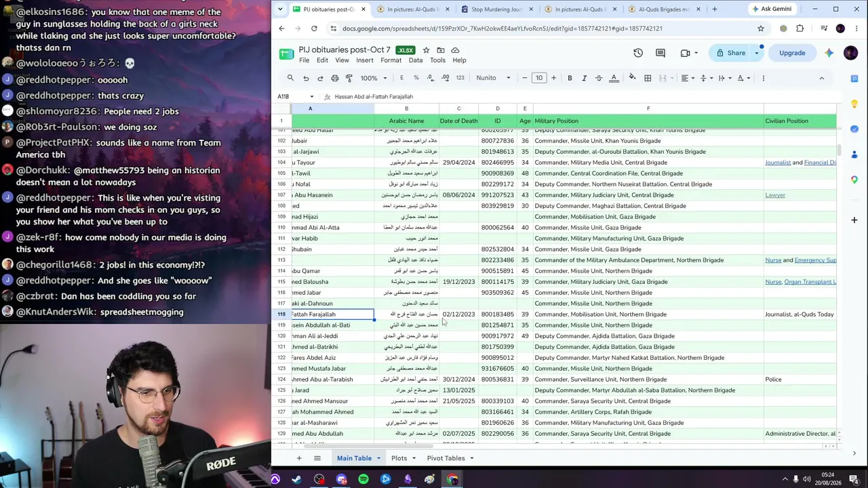
Task: Open All Sheets list icon
Action: (317, 458)
